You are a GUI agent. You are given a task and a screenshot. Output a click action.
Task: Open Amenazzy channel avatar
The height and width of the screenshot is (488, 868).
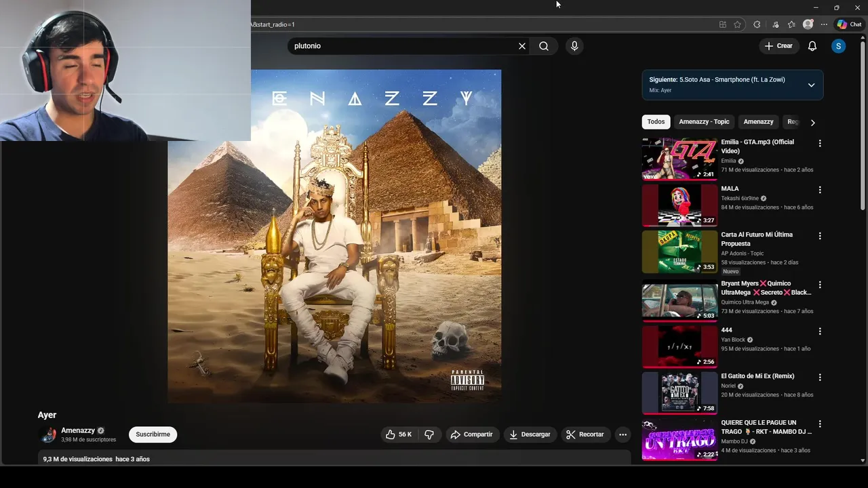tap(49, 434)
